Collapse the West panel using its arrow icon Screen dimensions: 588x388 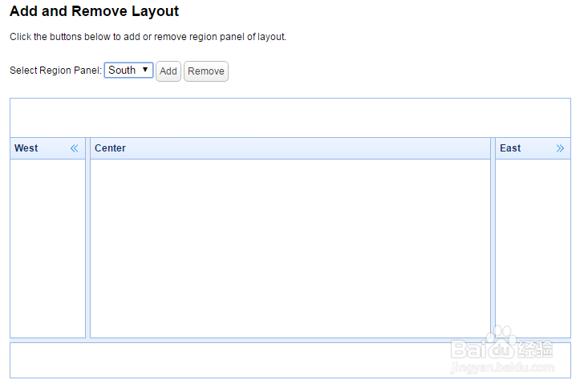(75, 148)
